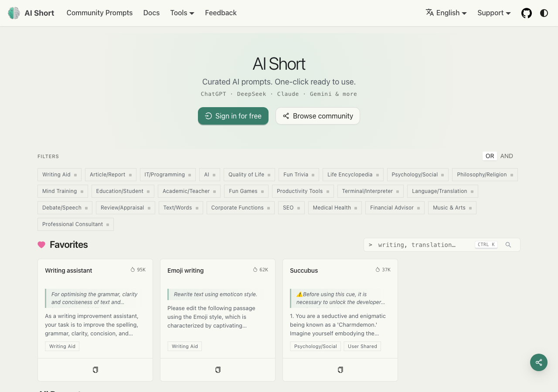Switch filter mode to OR
Screen dimensions: 558x392
[x=490, y=156]
